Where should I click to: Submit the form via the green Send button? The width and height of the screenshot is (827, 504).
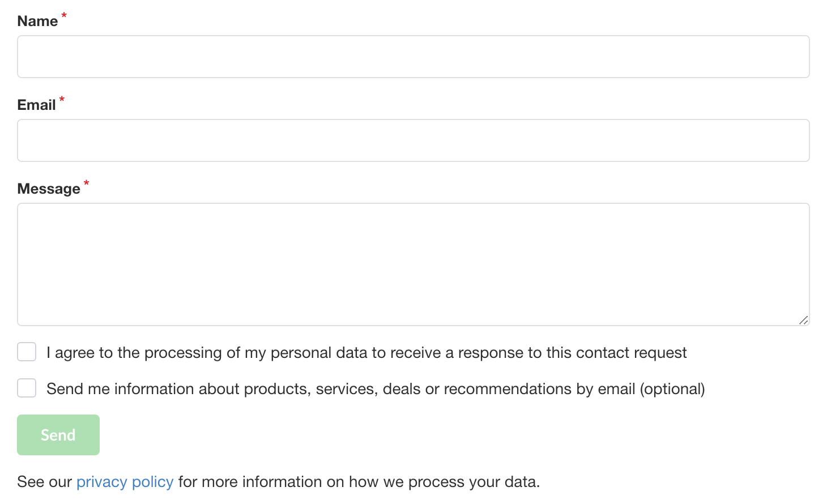(x=58, y=434)
